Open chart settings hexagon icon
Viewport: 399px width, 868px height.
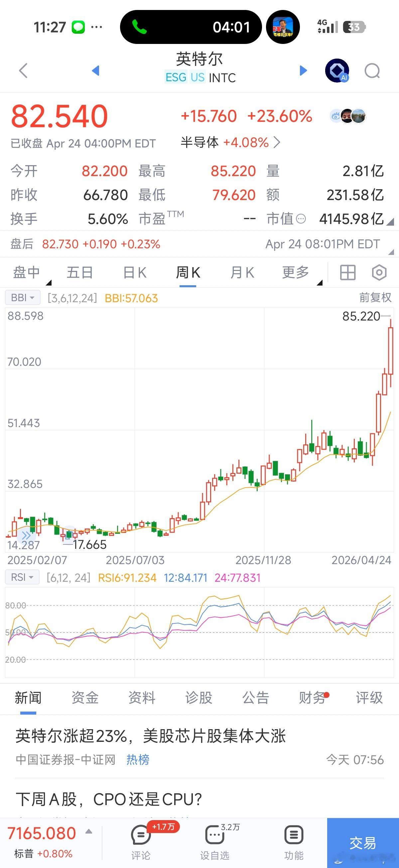[379, 273]
